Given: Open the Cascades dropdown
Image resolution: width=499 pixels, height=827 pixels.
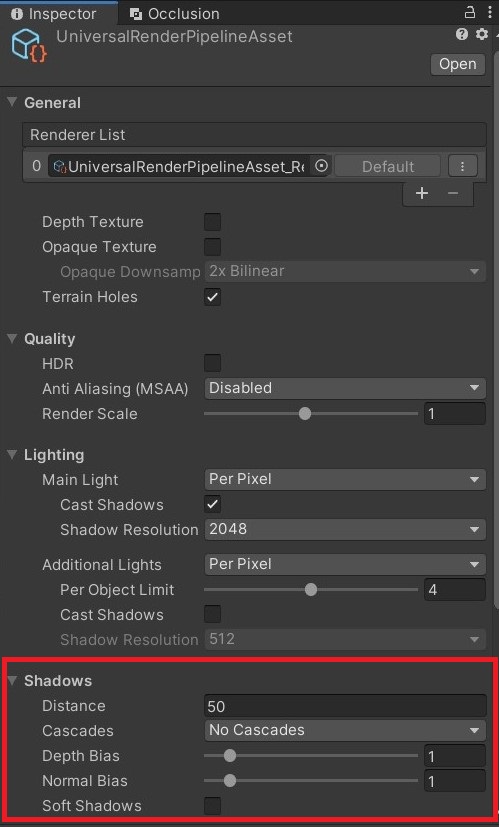Looking at the screenshot, I should click(345, 730).
